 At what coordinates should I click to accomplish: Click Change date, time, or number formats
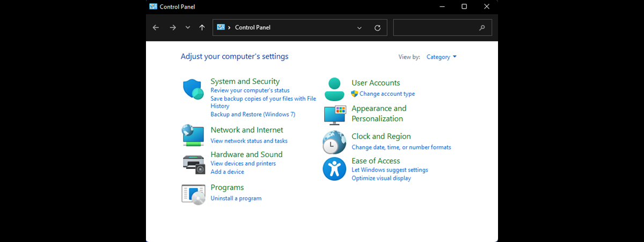pos(401,147)
